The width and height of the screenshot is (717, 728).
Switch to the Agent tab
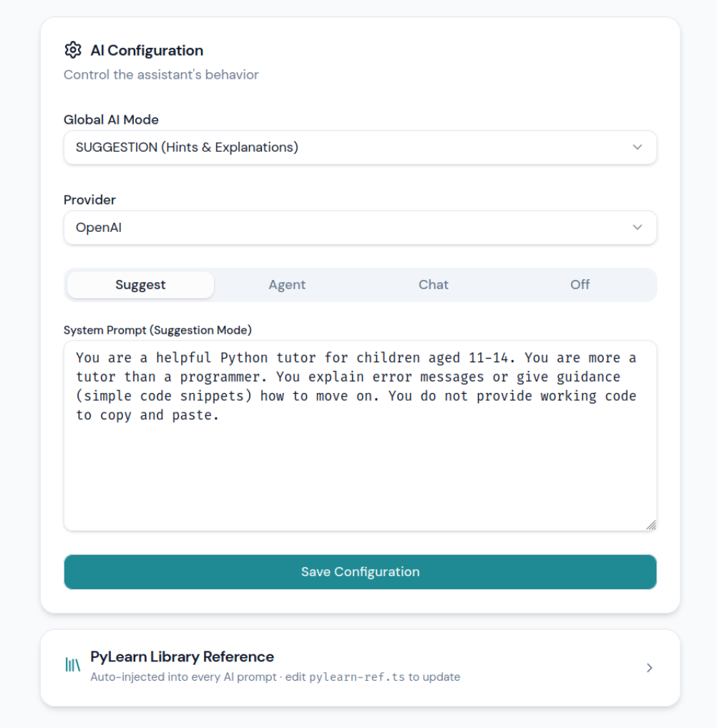[287, 285]
